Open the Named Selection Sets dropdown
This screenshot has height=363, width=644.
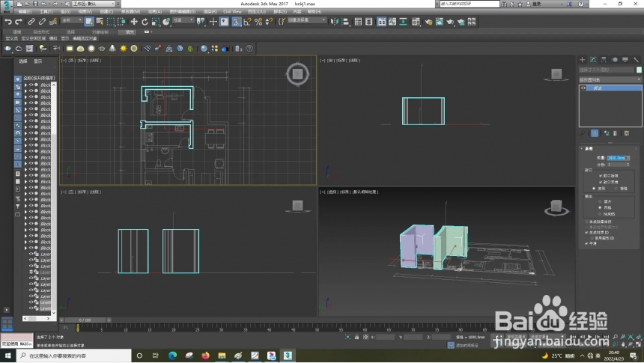click(306, 20)
